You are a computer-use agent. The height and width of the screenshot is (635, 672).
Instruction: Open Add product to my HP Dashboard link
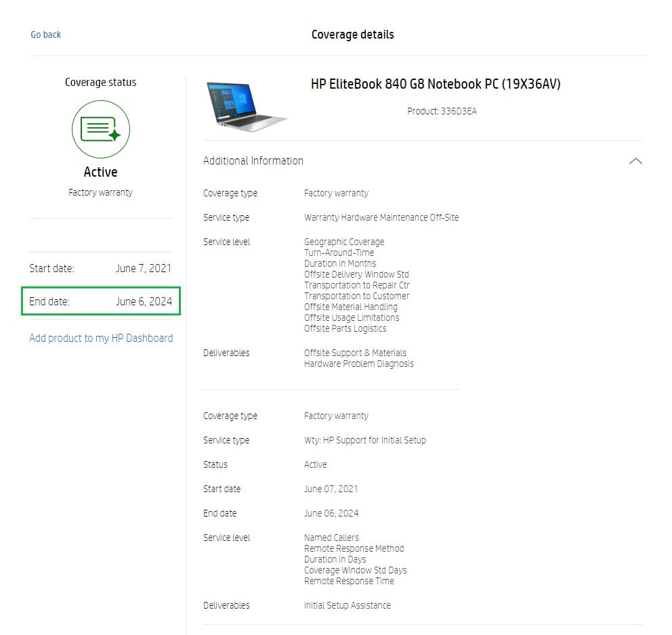(101, 338)
